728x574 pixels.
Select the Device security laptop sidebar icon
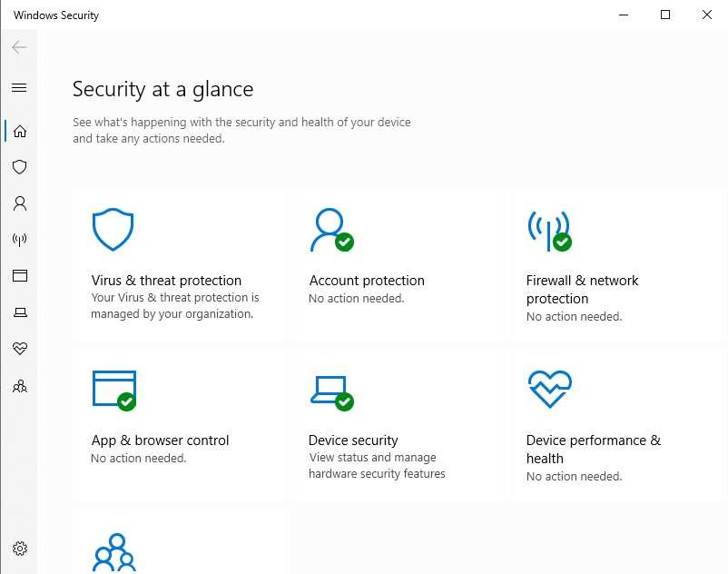19,312
